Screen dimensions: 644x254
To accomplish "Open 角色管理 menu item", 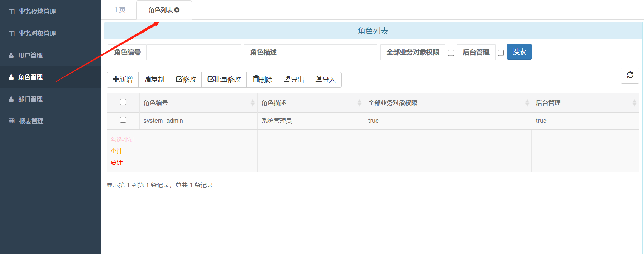I will tap(51, 77).
